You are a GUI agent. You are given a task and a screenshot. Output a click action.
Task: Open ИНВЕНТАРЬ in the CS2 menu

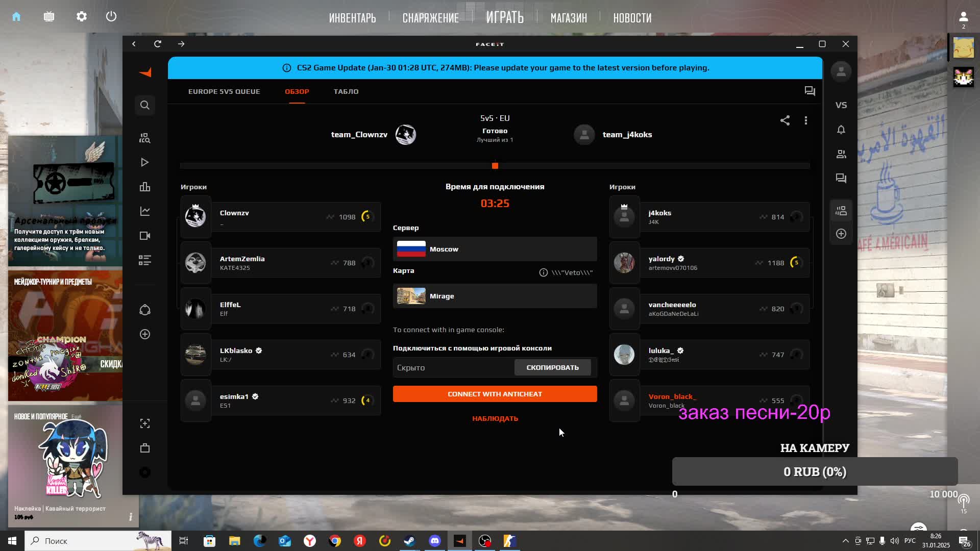[x=352, y=18]
